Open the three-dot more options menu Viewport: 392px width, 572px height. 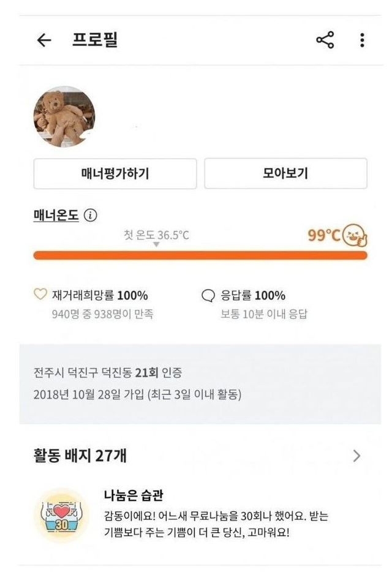click(x=362, y=40)
